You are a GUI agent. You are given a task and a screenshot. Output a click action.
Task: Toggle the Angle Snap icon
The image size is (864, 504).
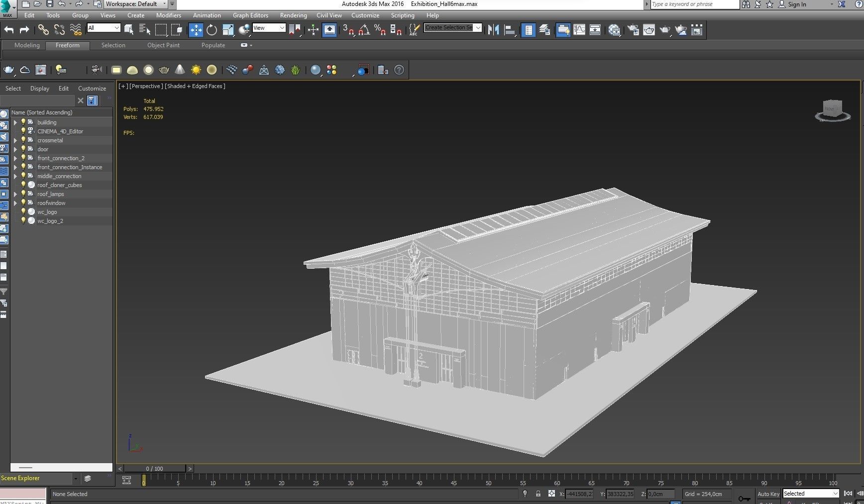pyautogui.click(x=364, y=30)
